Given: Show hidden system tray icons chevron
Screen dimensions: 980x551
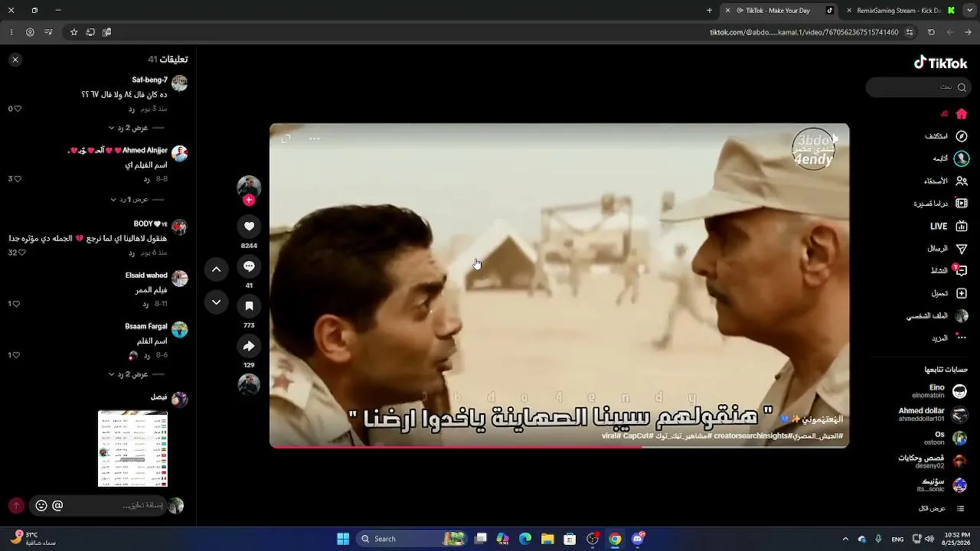Looking at the screenshot, I should (x=845, y=539).
